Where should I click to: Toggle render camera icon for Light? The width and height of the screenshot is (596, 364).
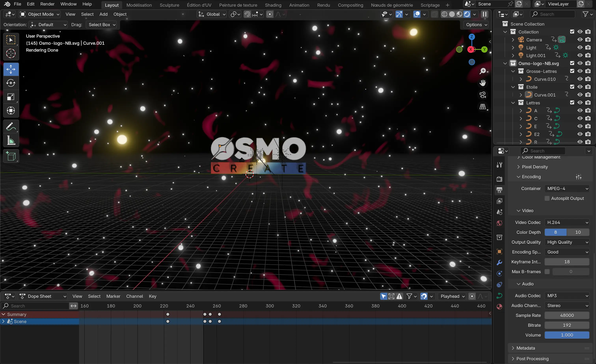[588, 47]
